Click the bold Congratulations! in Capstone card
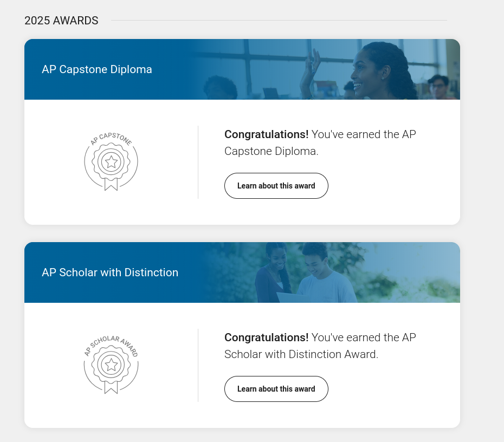Viewport: 504px width, 442px height. 267,134
